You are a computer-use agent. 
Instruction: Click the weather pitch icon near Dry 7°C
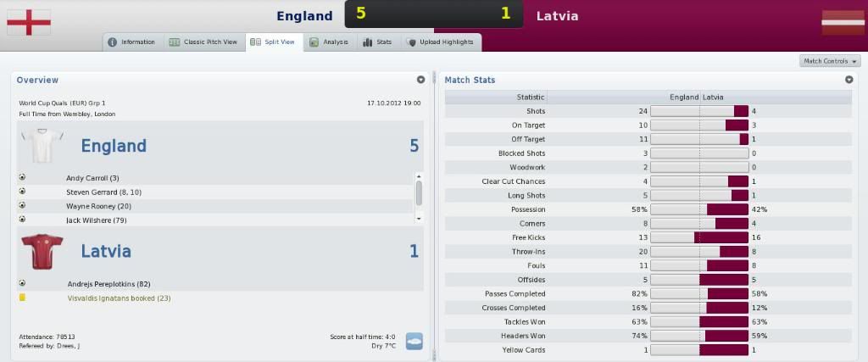414,341
